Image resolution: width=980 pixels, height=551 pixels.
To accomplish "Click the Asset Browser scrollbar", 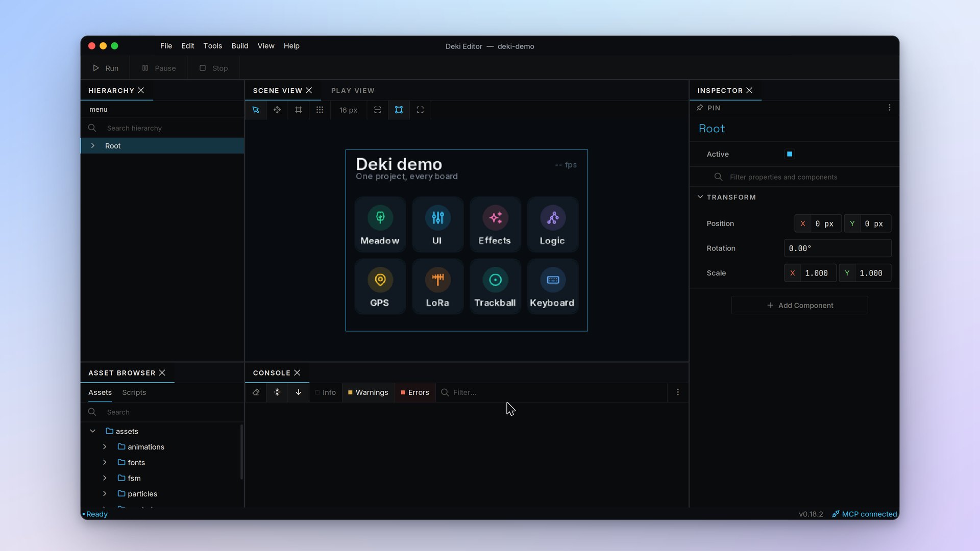I will click(241, 452).
